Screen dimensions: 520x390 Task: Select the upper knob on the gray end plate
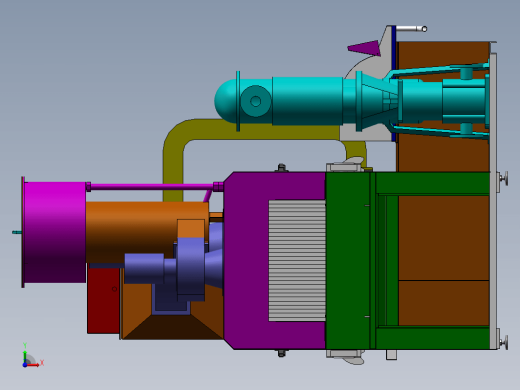pos(503,179)
